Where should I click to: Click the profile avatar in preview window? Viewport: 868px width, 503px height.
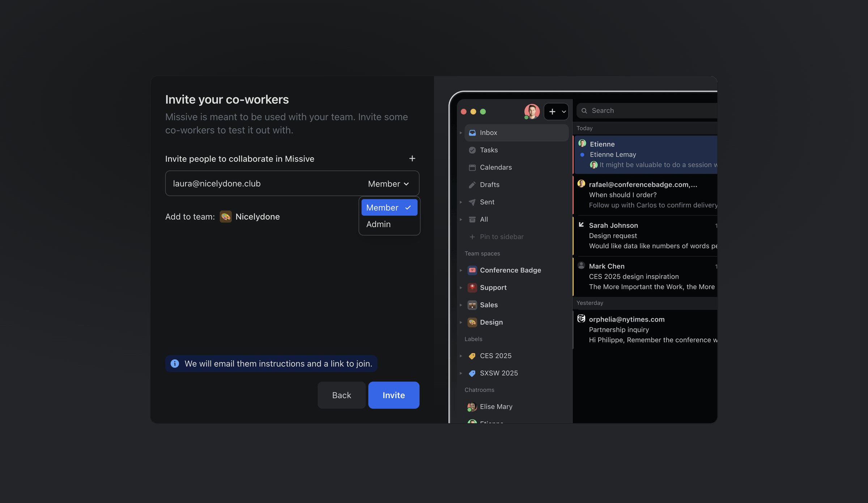532,111
